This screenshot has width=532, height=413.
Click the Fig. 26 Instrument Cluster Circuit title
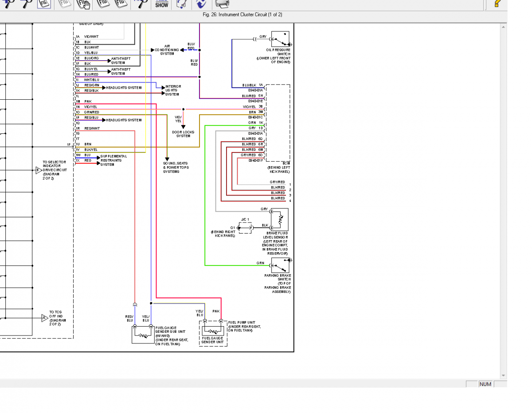point(242,15)
